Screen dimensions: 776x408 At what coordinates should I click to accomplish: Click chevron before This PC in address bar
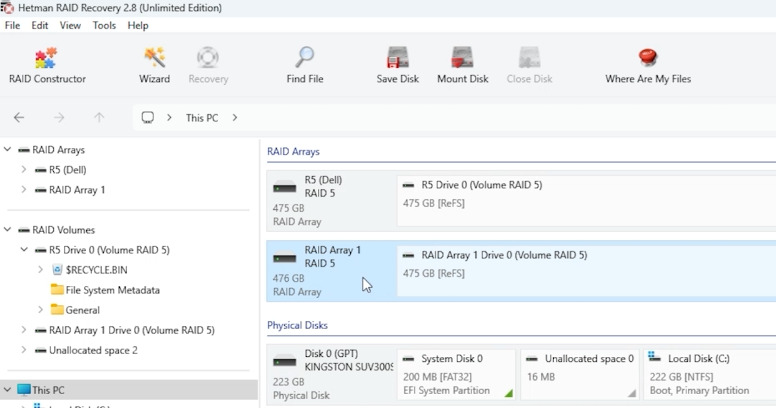coord(169,117)
